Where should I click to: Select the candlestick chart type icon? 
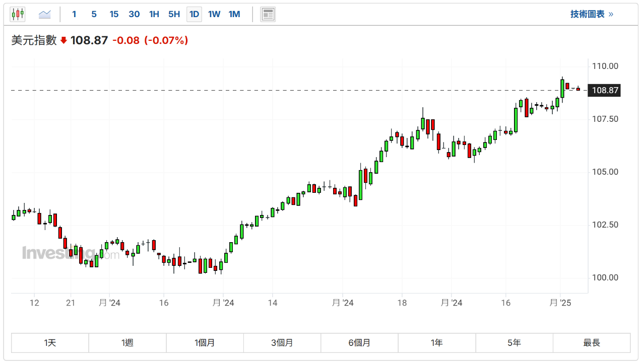click(x=18, y=14)
